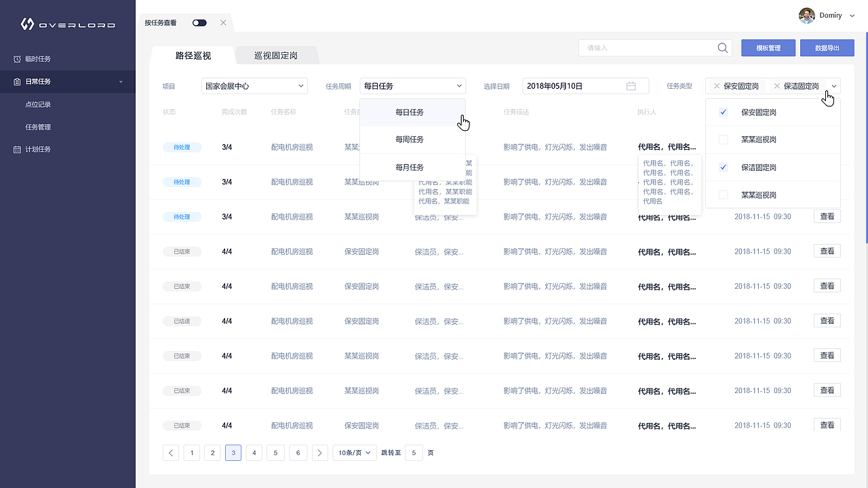Image resolution: width=868 pixels, height=488 pixels.
Task: Collapse the task type dropdown arrow
Action: 833,86
